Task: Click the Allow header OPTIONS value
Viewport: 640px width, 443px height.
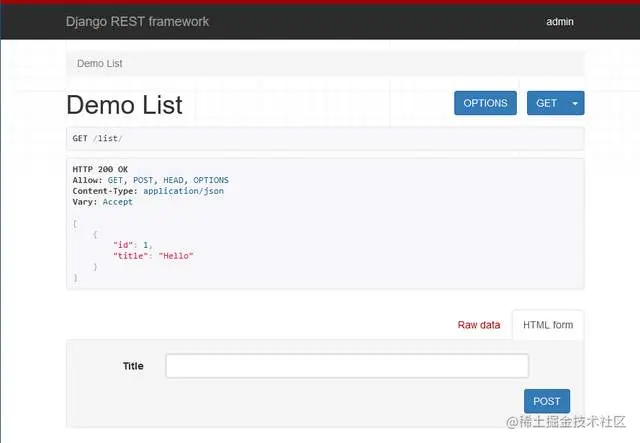Action: point(211,180)
